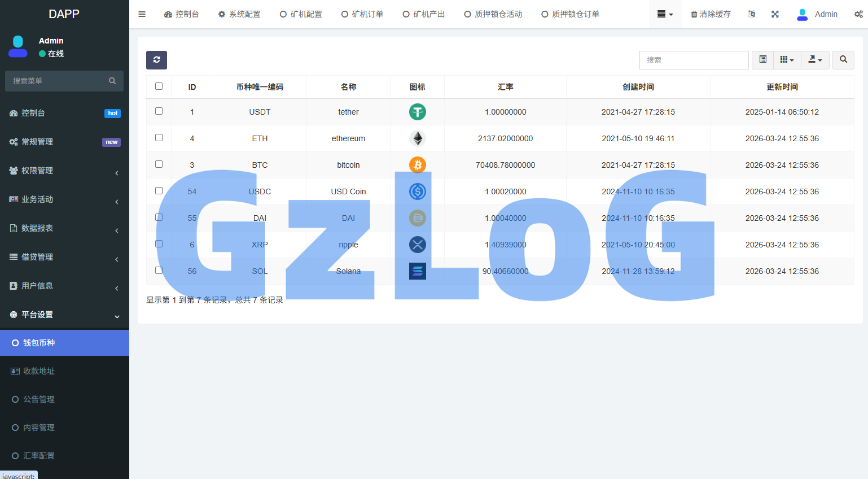Open the fullscreen view icon
Viewport: 868px width, 479px height.
[x=775, y=14]
